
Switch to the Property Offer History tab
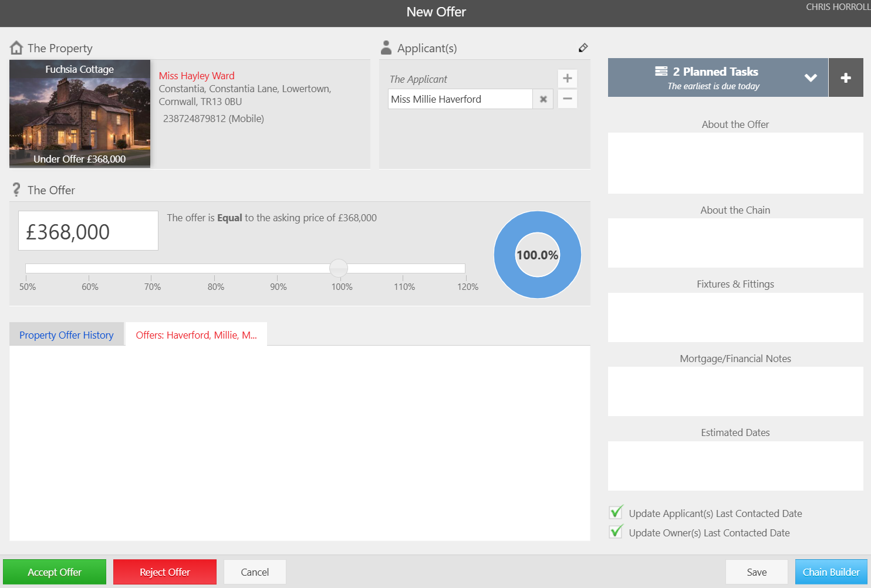[66, 334]
